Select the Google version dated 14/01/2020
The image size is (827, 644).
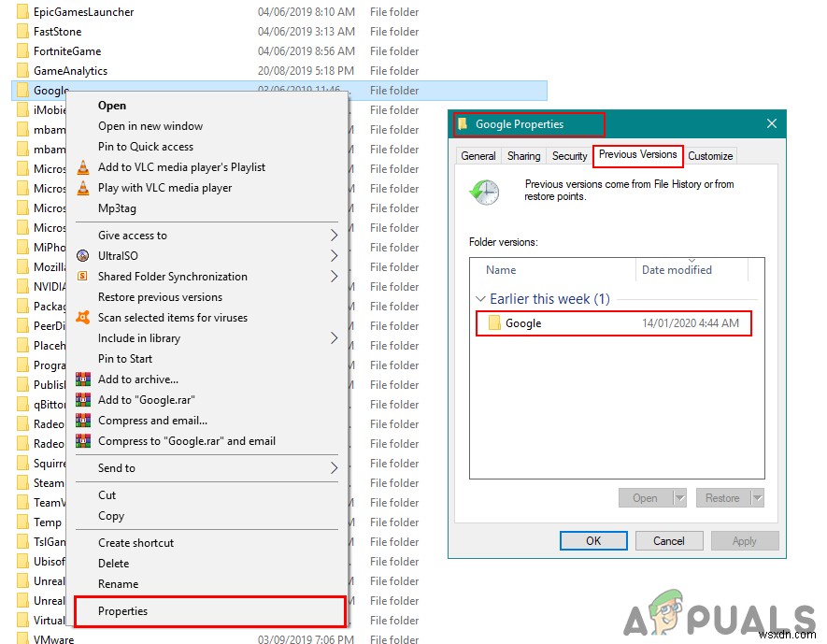coord(561,322)
